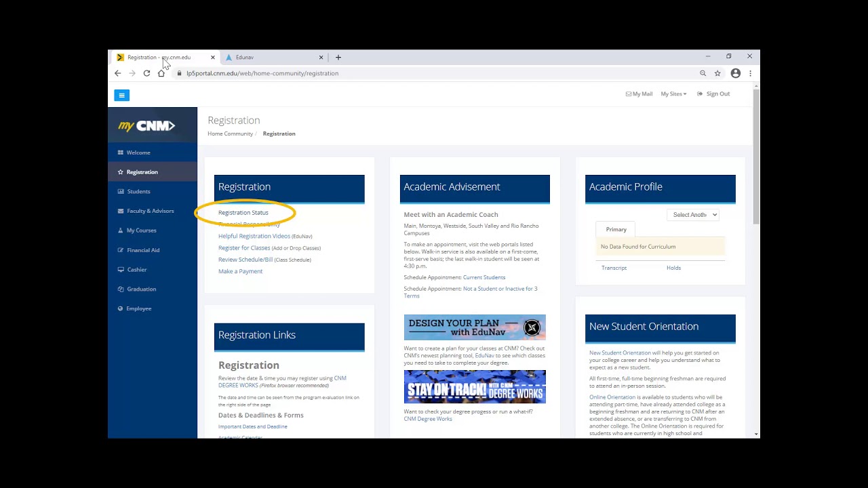
Task: Click the myCNM logo
Action: click(147, 126)
